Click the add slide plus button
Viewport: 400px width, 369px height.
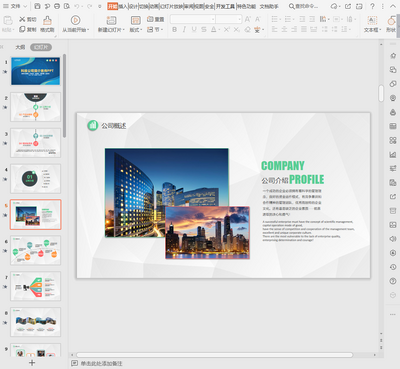click(32, 363)
